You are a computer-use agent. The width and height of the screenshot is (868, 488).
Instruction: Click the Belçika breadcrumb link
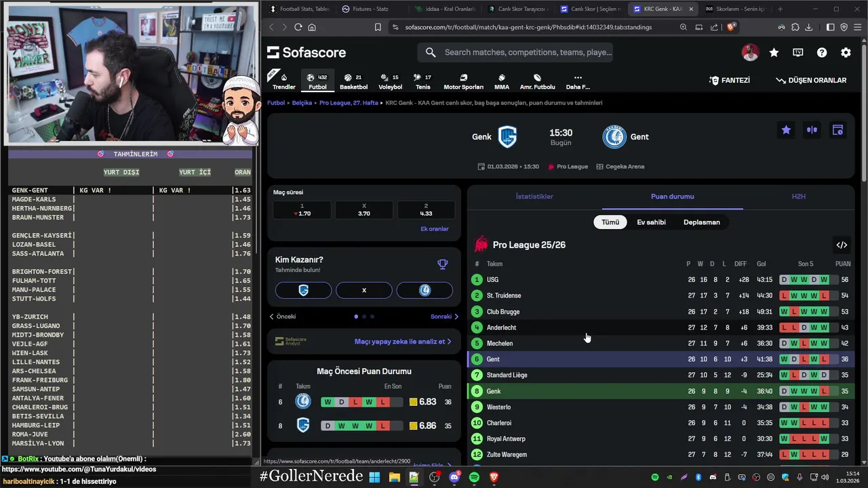tap(302, 103)
